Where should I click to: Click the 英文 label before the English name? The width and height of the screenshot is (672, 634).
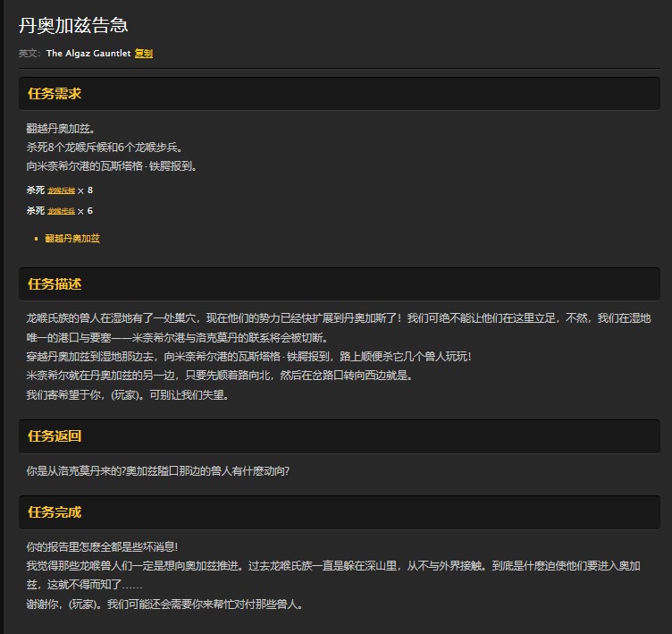(29, 54)
